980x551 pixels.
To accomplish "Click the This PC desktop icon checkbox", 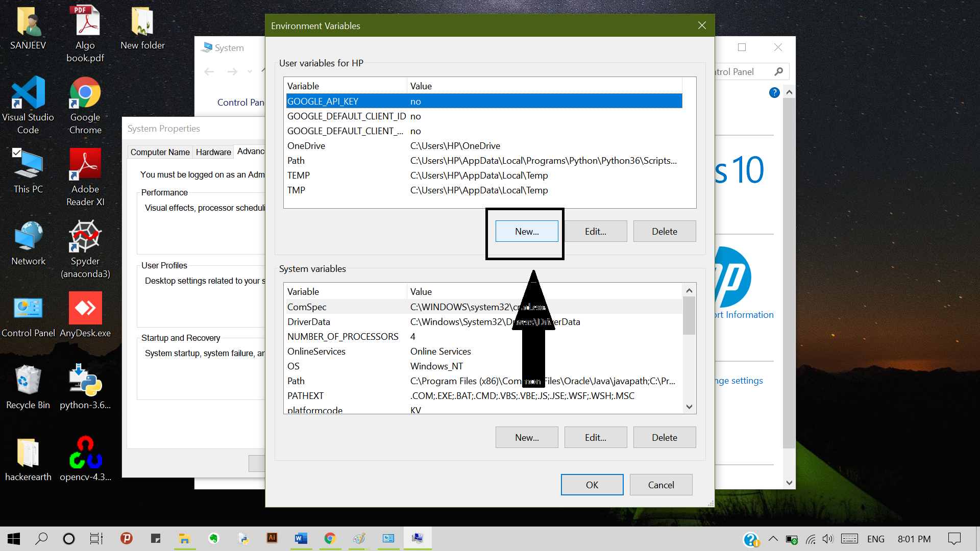I will tap(17, 153).
